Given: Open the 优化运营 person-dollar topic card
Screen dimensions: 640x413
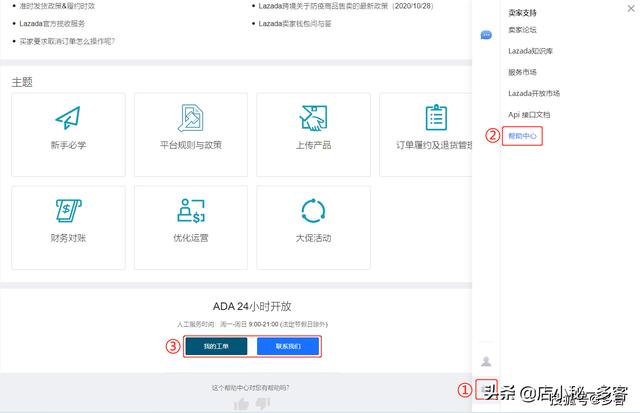Looking at the screenshot, I should tap(191, 228).
